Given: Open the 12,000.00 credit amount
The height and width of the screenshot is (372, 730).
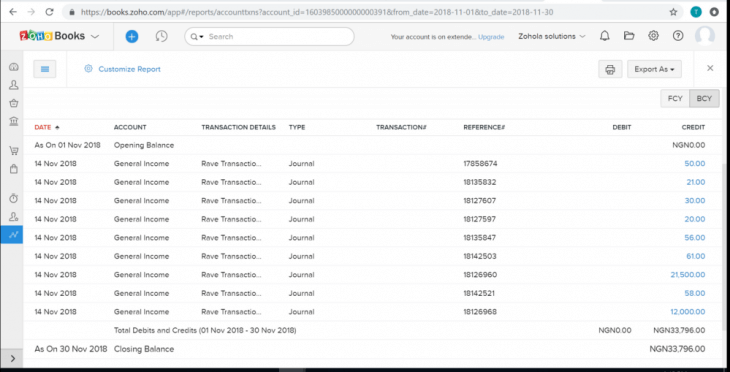Looking at the screenshot, I should pos(688,311).
